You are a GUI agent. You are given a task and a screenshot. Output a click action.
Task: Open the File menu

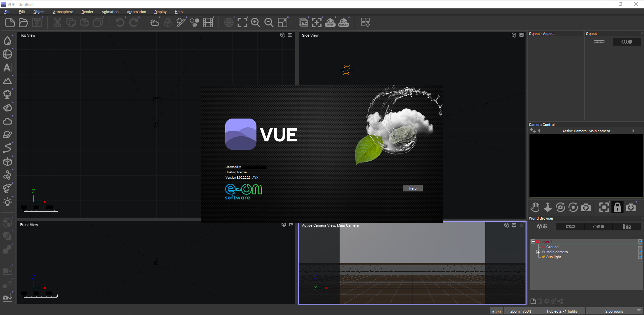click(7, 12)
